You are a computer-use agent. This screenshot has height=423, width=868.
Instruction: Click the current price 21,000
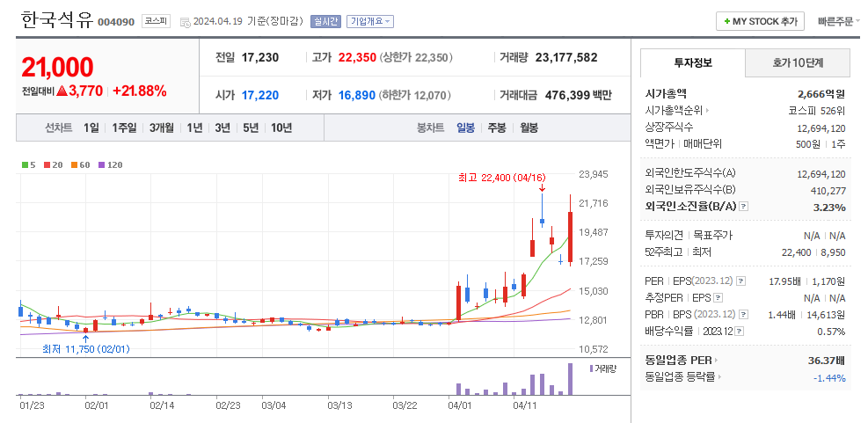[57, 67]
